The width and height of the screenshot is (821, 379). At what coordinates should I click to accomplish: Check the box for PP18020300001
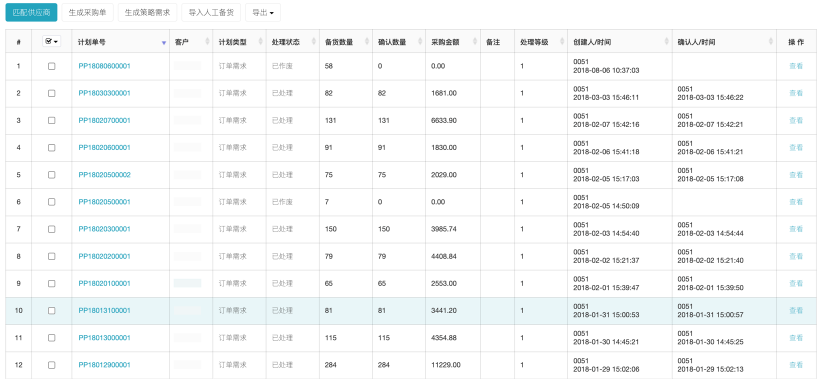click(51, 229)
